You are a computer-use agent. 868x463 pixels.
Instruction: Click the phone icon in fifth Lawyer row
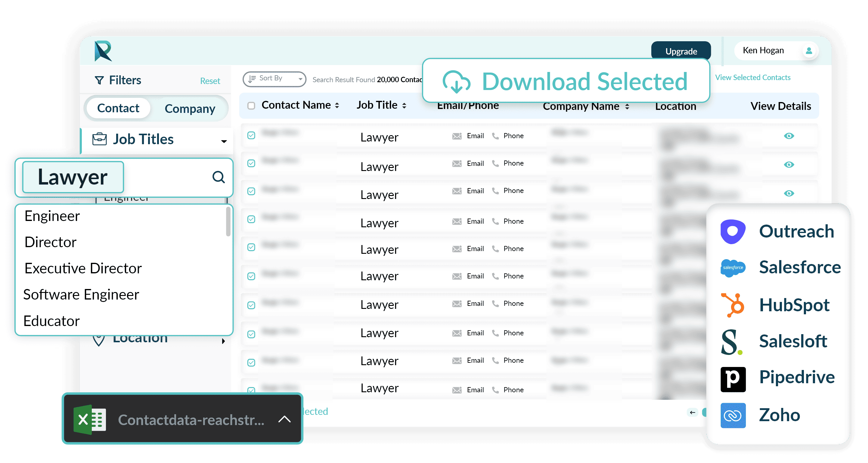click(x=495, y=249)
